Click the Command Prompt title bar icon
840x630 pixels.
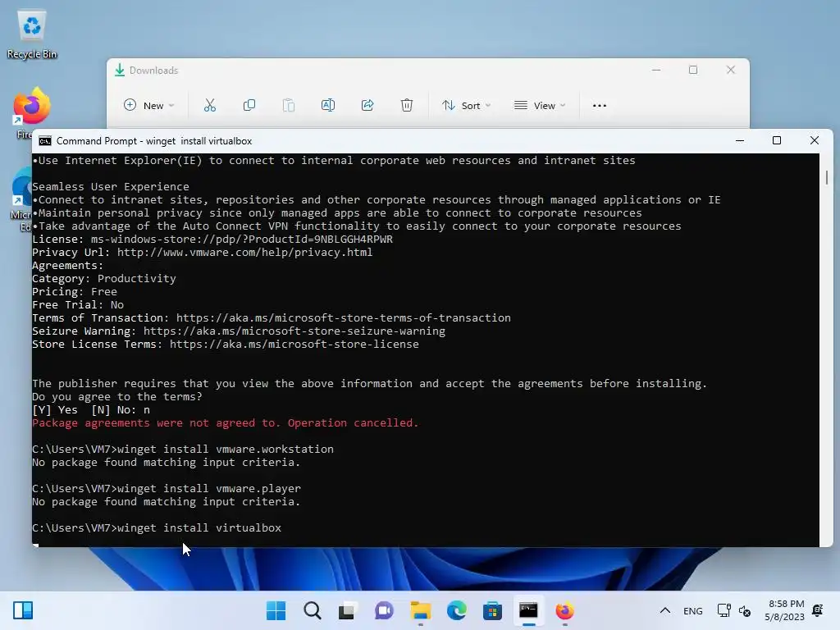coord(45,141)
